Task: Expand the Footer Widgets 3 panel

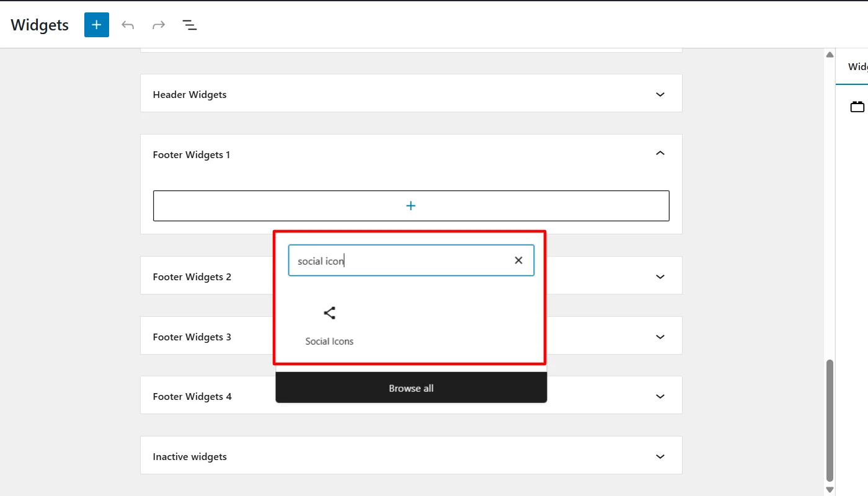Action: click(x=660, y=337)
